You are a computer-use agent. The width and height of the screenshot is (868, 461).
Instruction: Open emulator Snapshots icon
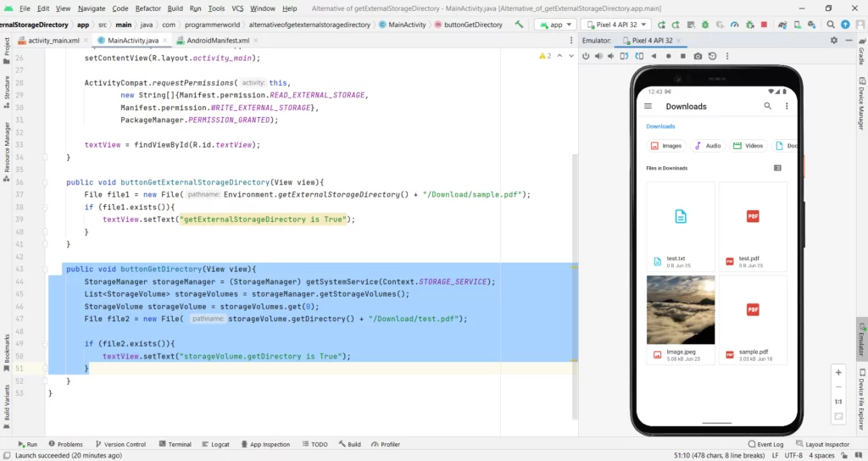[712, 56]
